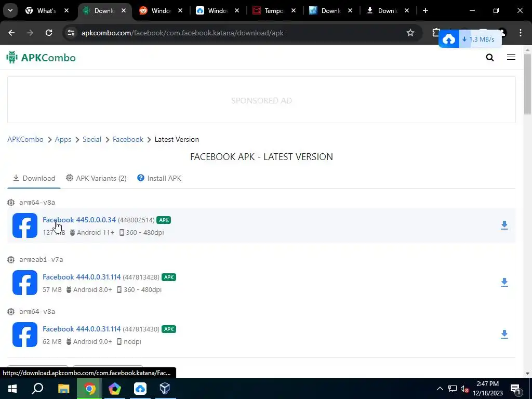Image resolution: width=532 pixels, height=399 pixels.
Task: Follow the Social breadcrumb link
Action: (92, 139)
